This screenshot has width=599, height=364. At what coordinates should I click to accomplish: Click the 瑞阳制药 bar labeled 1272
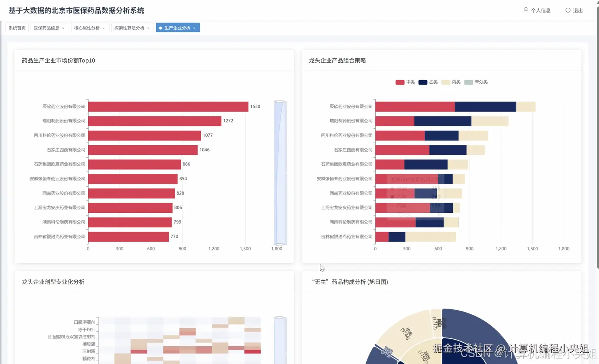tap(155, 121)
